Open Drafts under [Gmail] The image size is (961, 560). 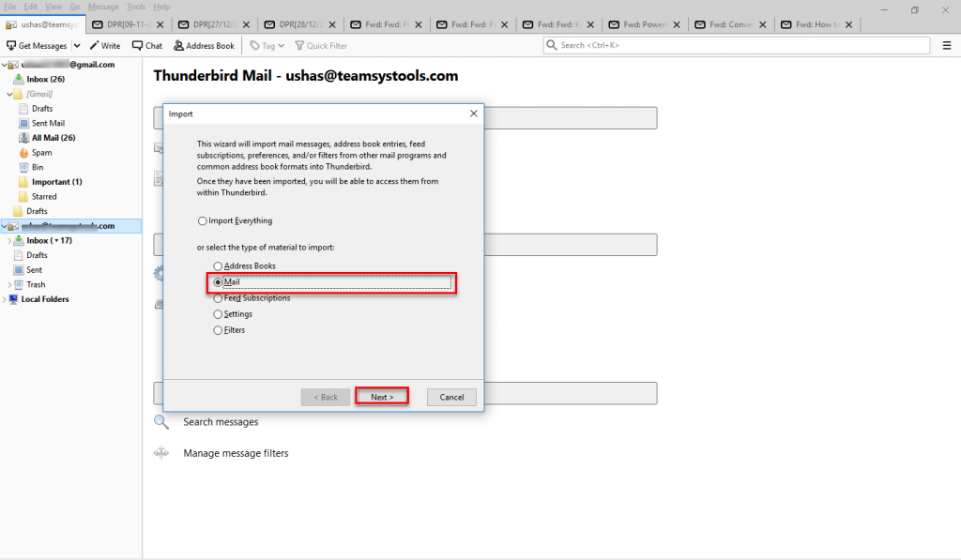42,109
